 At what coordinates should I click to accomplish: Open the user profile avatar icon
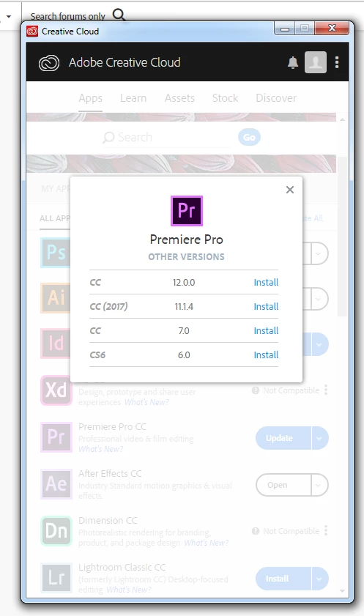316,62
